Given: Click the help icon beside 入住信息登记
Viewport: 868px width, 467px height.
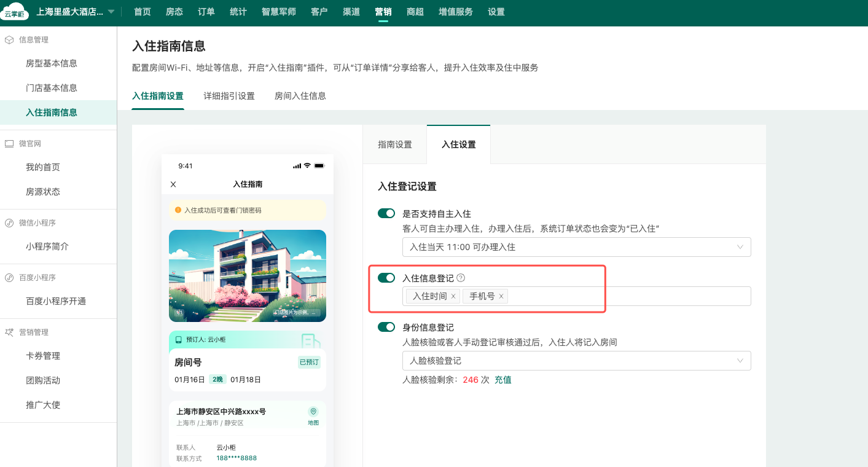Looking at the screenshot, I should 461,278.
